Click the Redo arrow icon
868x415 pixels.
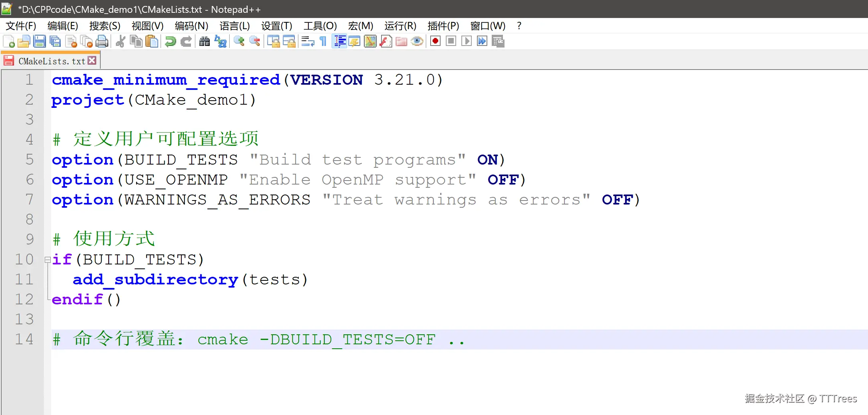point(186,41)
